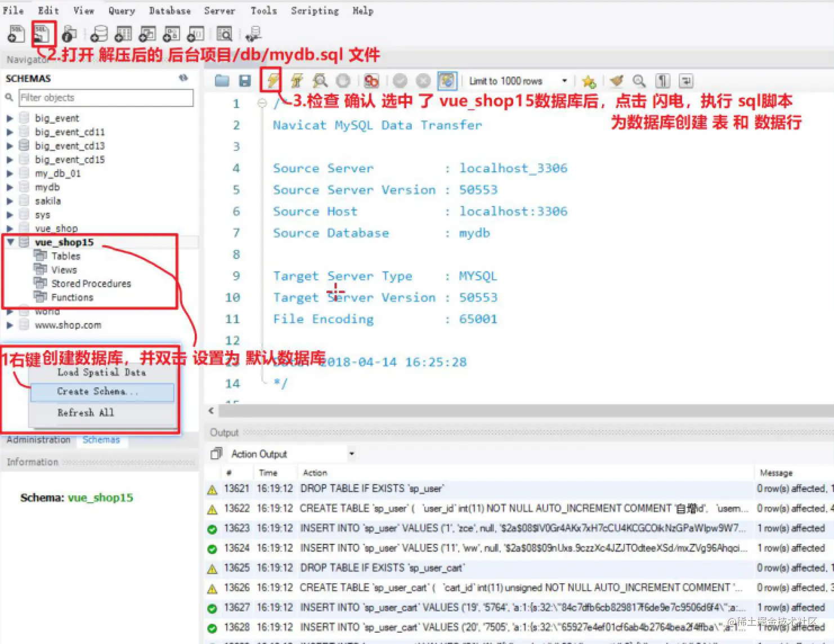This screenshot has width=834, height=644.
Task: Refresh the SCHEMAS list icon
Action: tap(183, 78)
